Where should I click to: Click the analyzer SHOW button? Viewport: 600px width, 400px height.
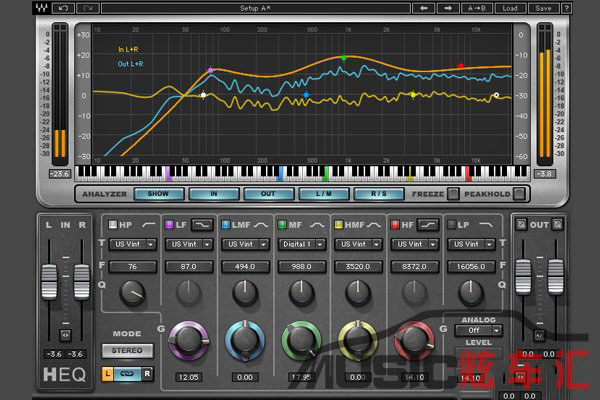[x=159, y=194]
